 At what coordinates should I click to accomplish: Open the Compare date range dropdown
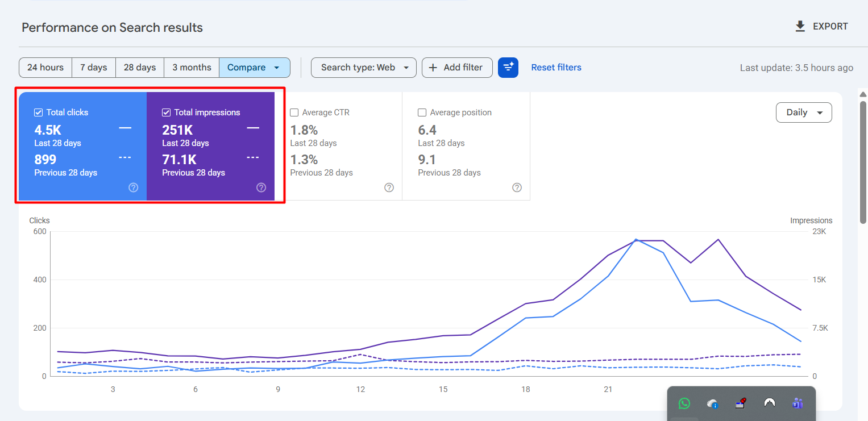pos(255,68)
